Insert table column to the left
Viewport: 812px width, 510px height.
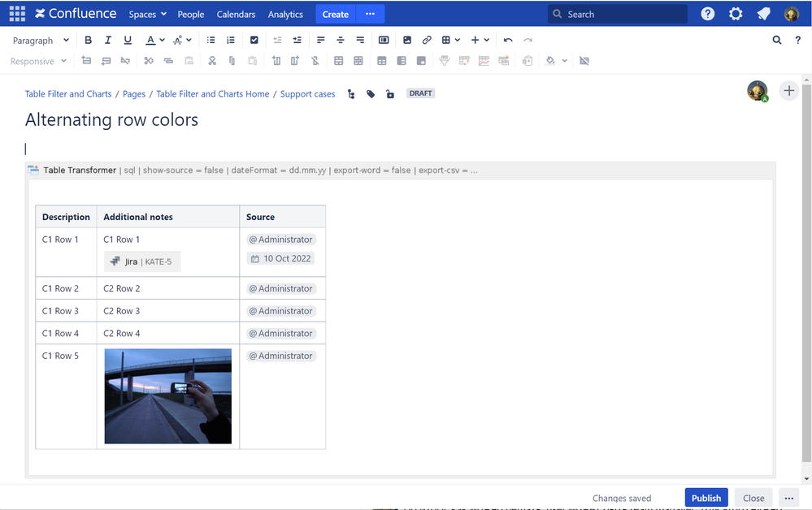(276, 61)
